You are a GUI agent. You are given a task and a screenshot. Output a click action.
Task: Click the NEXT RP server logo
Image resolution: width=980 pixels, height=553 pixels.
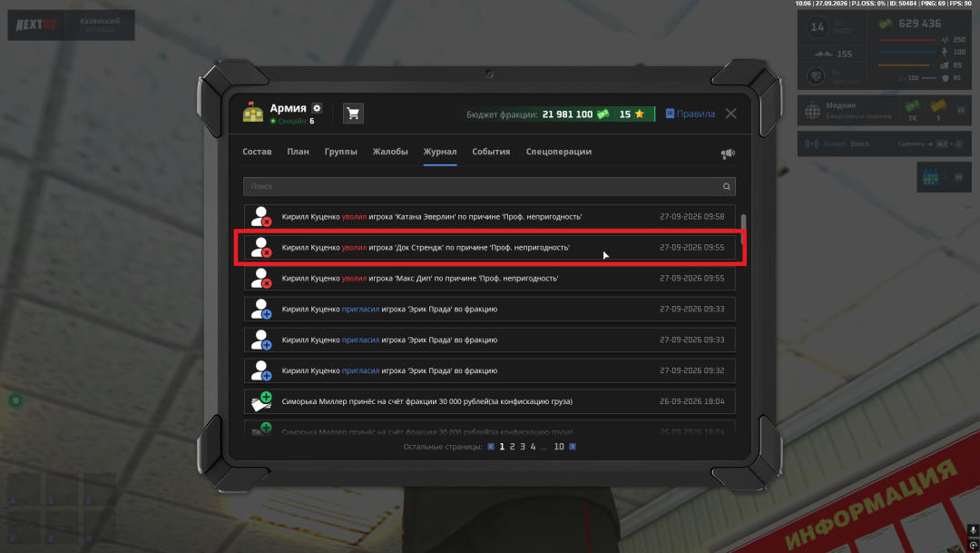[36, 25]
